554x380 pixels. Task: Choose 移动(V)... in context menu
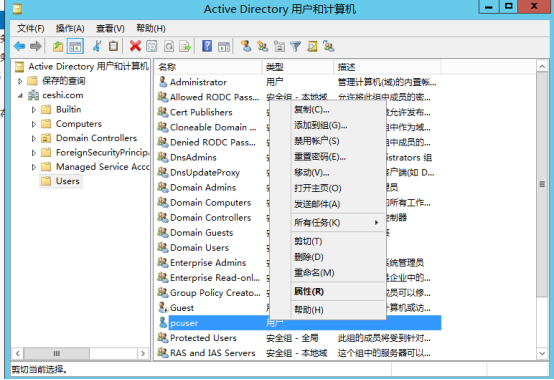327,172
